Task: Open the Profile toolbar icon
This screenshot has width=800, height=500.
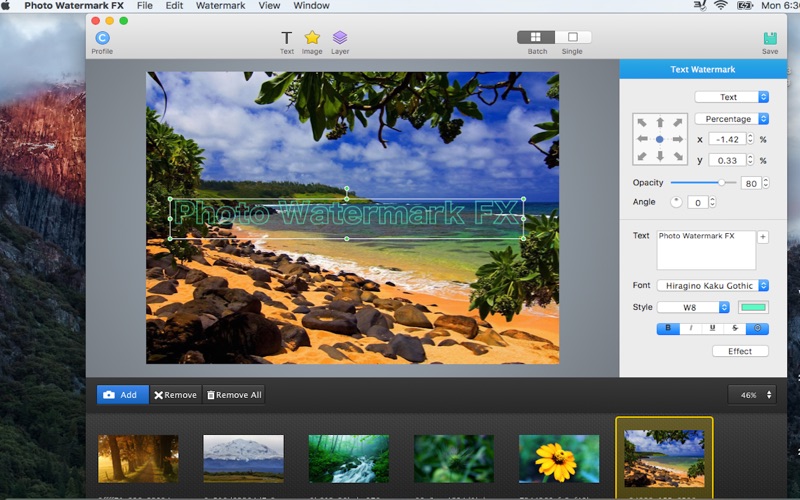Action: coord(102,42)
